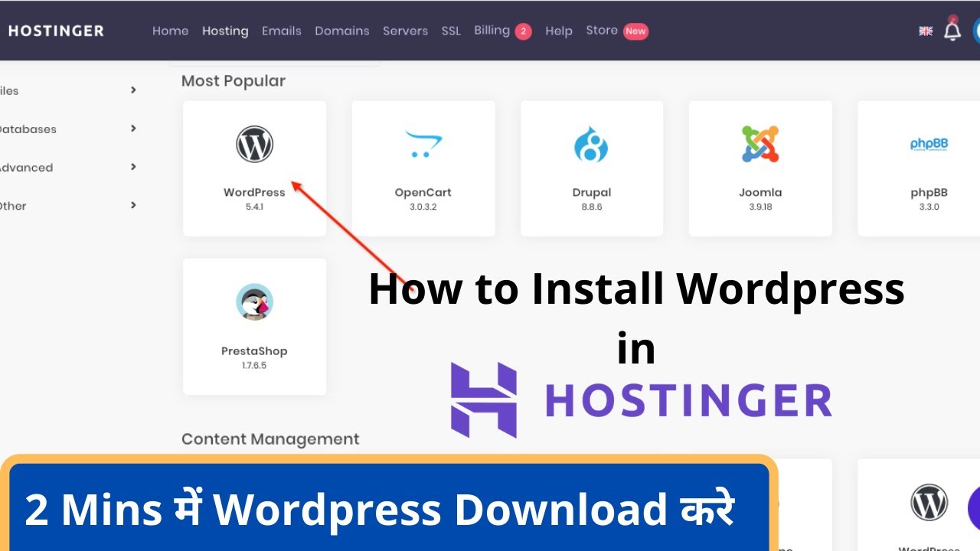This screenshot has width=980, height=551.
Task: Select the Databases sidebar label
Action: [x=28, y=129]
